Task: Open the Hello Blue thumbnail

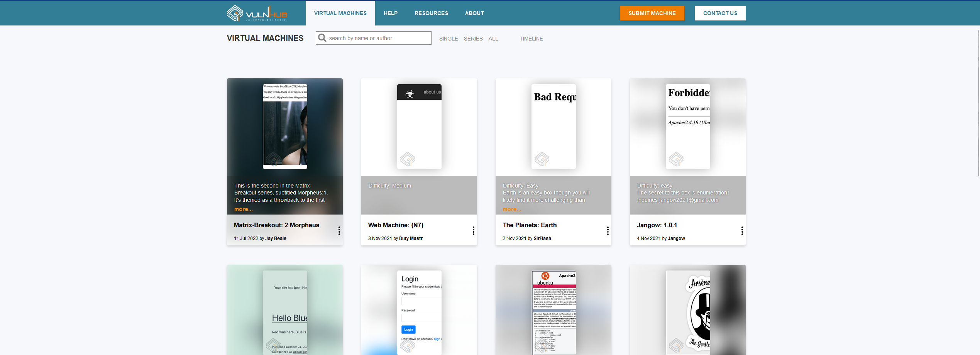Action: [285, 313]
